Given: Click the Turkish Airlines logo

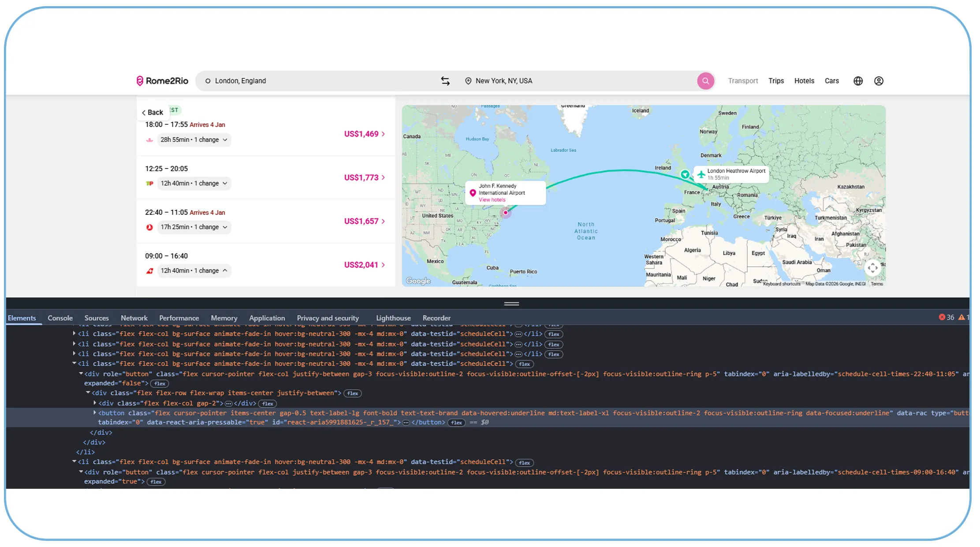Looking at the screenshot, I should (x=150, y=227).
